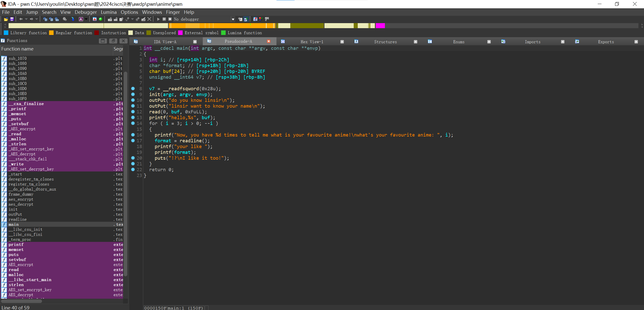Click the convert to CODE icon

pos(110,19)
